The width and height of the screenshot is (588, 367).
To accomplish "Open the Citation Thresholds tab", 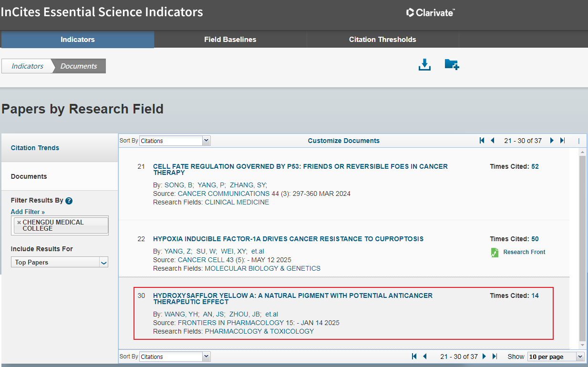I will 382,40.
